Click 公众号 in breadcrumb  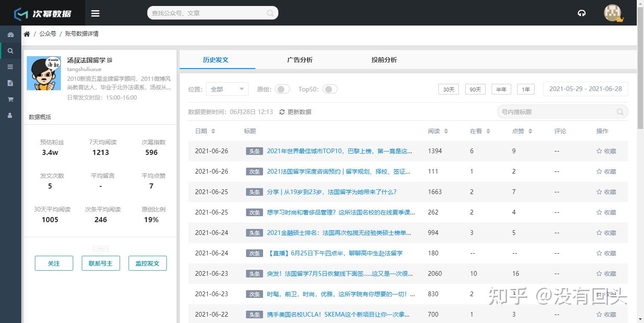(x=48, y=34)
